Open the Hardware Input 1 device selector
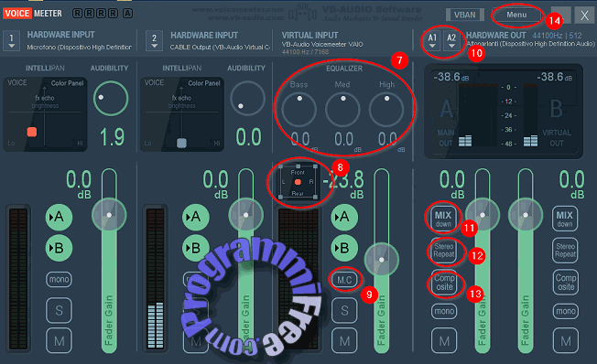The image size is (597, 364). (11, 40)
